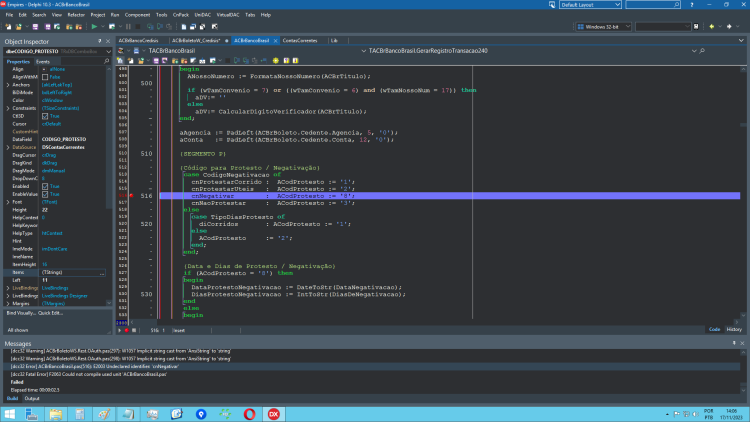Open File Explorer from the taskbar

coord(55,414)
